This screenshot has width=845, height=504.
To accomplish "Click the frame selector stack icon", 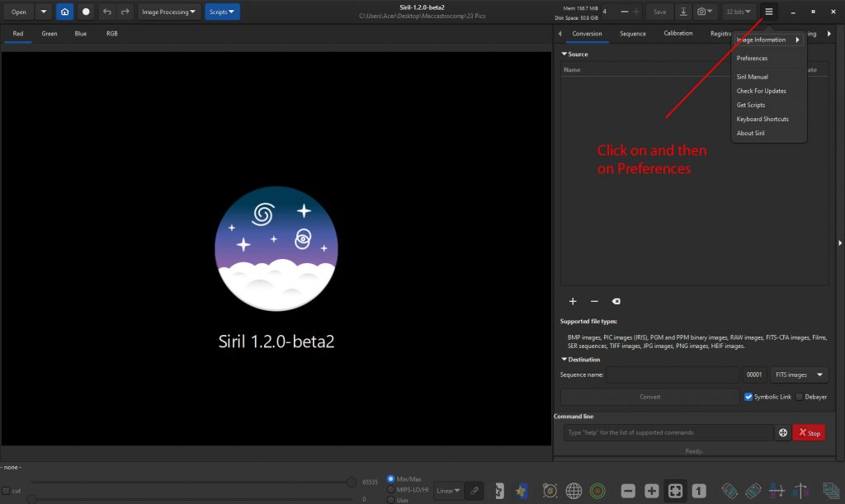I will point(831,491).
